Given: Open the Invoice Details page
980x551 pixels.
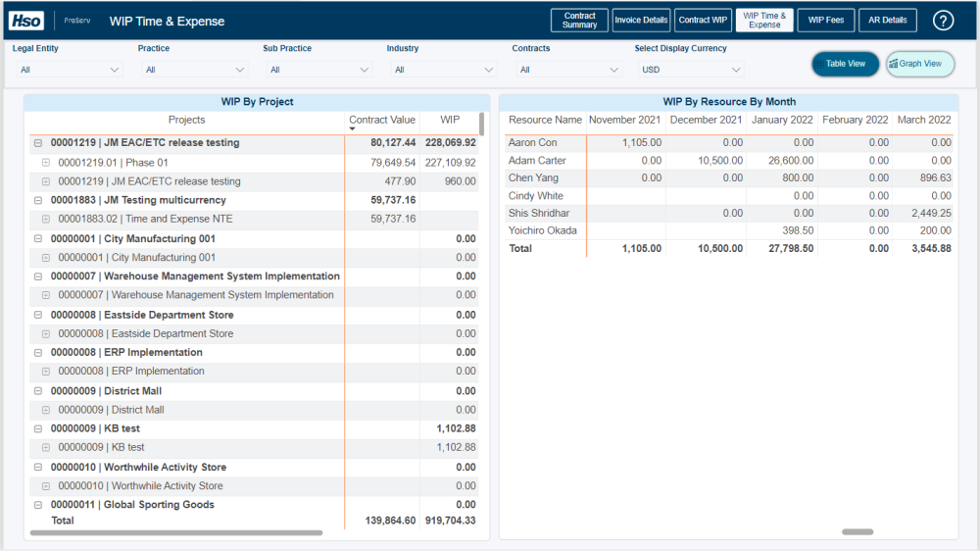Looking at the screenshot, I should [x=641, y=21].
